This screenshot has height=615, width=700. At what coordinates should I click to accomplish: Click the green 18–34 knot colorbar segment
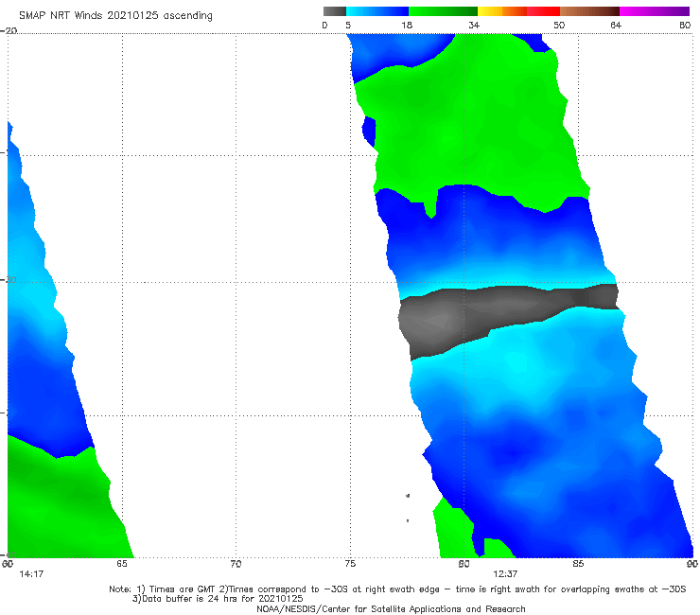443,11
